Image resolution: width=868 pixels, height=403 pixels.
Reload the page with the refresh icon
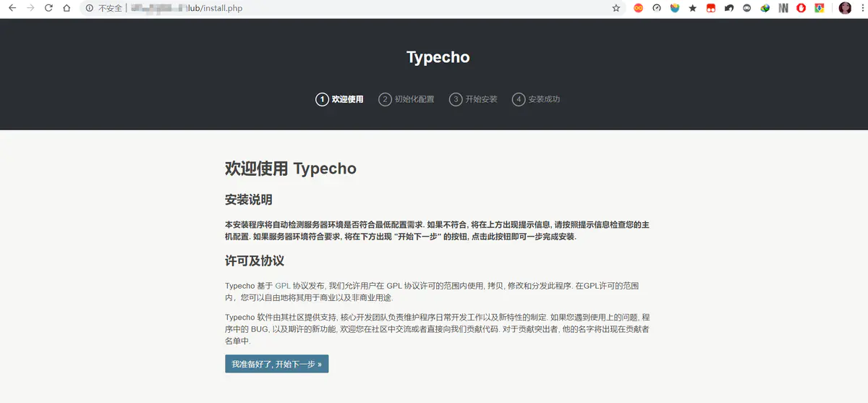[x=48, y=8]
